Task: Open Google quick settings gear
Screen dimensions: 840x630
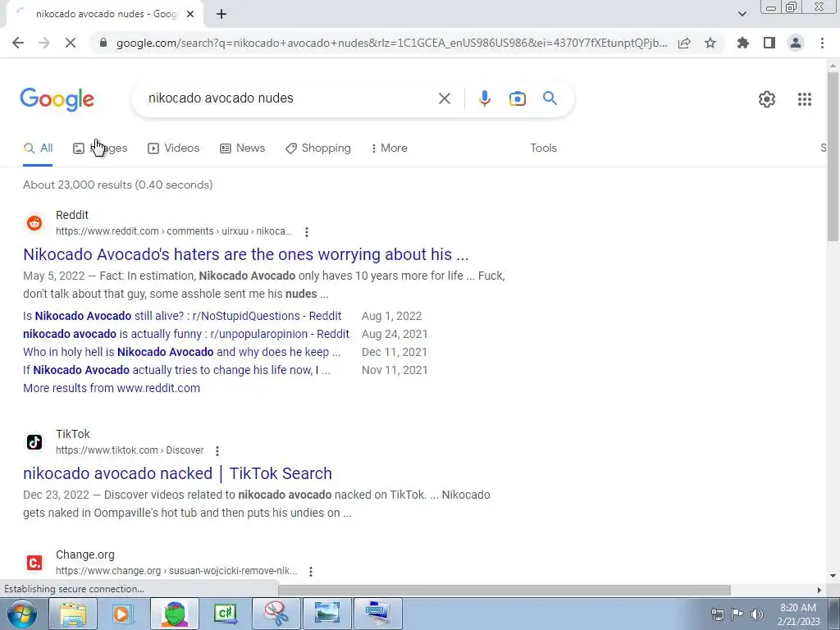Action: pos(767,99)
